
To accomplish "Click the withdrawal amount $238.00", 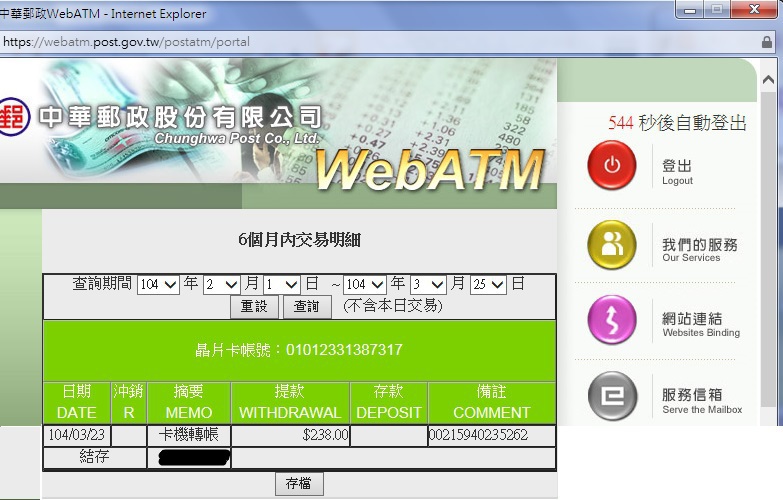I will (325, 435).
